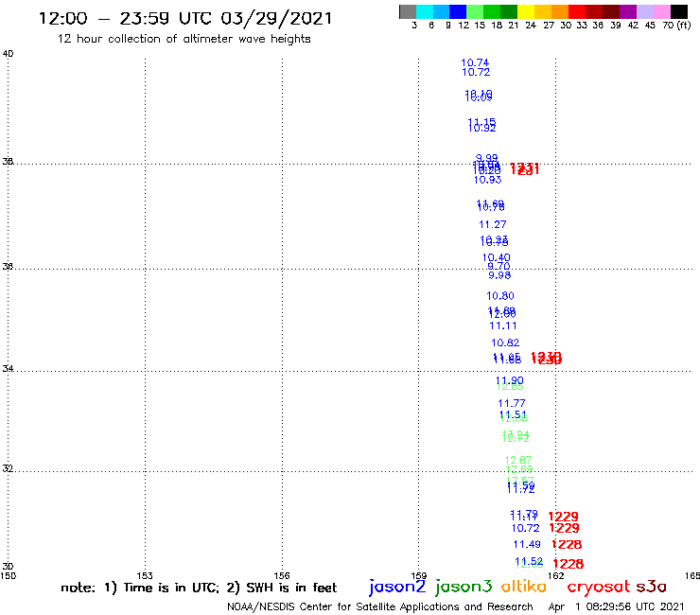Select the bright red swatch in the legend bar
700x615 pixels.
coord(577,11)
